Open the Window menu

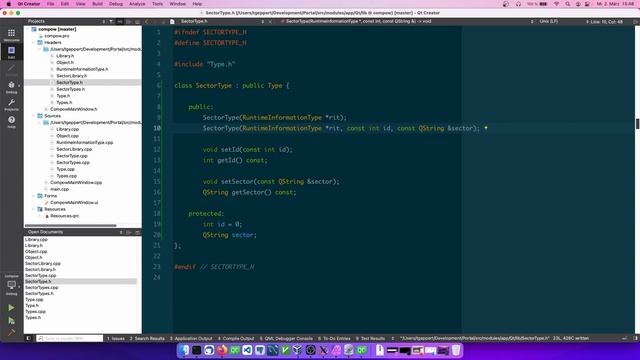tap(178, 4)
